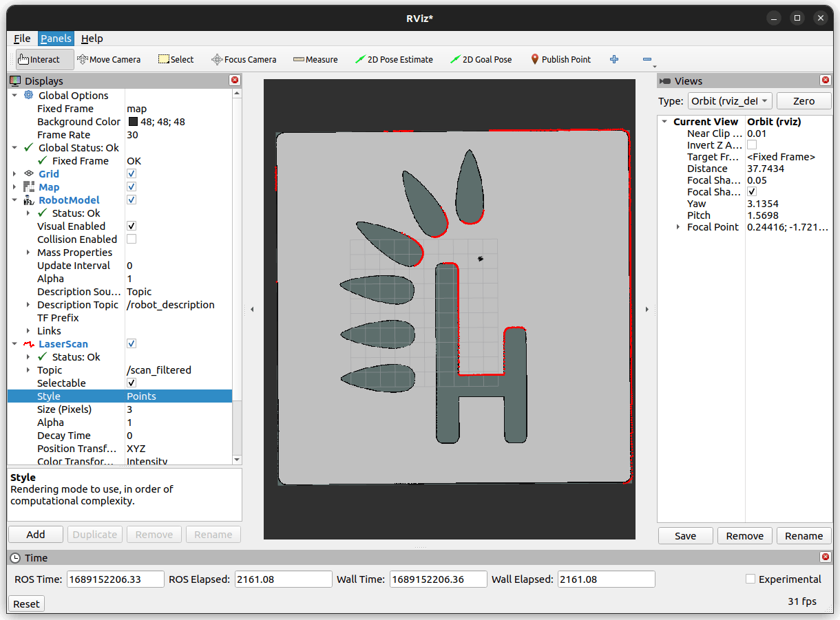Select the Interact tool
Viewport: 840px width, 620px height.
[x=45, y=60]
